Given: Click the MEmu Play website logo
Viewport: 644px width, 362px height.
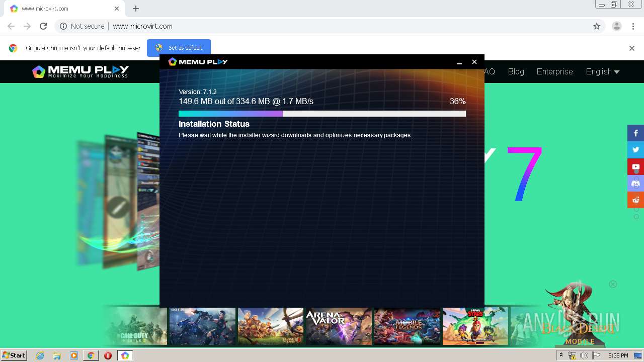Looking at the screenshot, I should [80, 71].
